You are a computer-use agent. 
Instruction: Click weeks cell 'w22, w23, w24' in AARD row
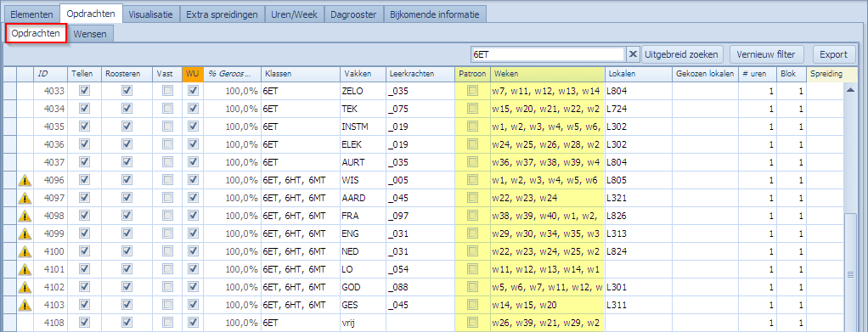pyautogui.click(x=547, y=198)
